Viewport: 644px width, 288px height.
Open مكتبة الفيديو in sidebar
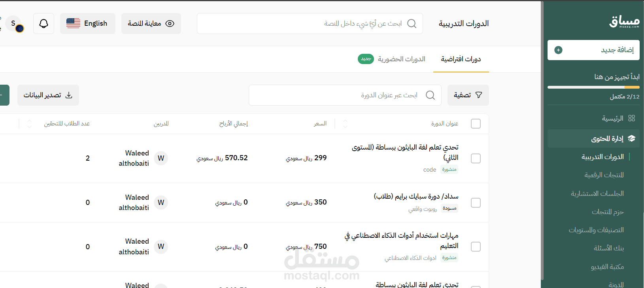point(607,267)
